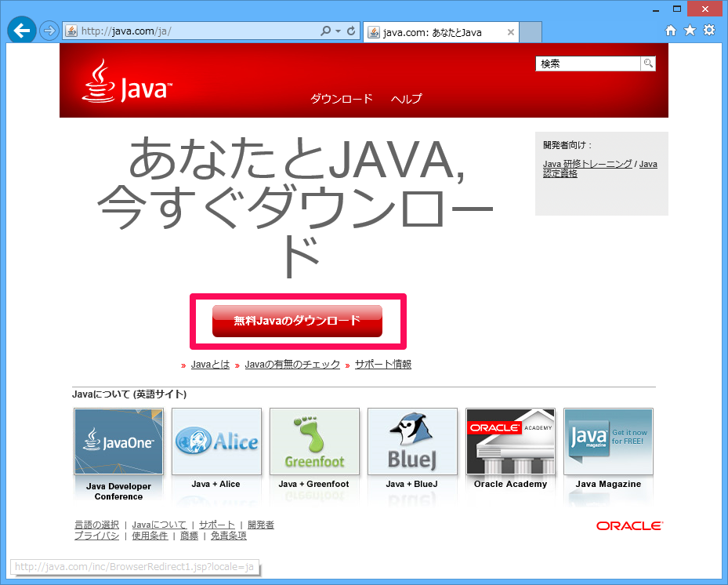This screenshot has width=728, height=585.
Task: Follow the サポート情報 link
Action: 382,365
